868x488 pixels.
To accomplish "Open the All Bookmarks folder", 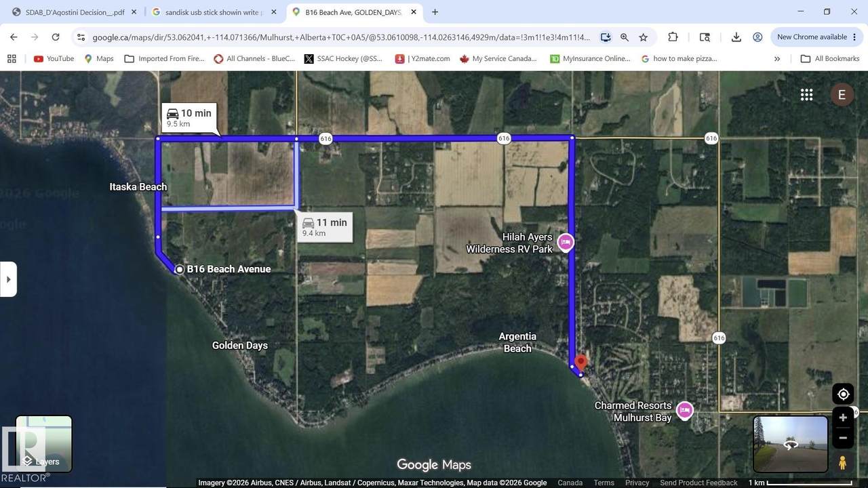I will 830,59.
